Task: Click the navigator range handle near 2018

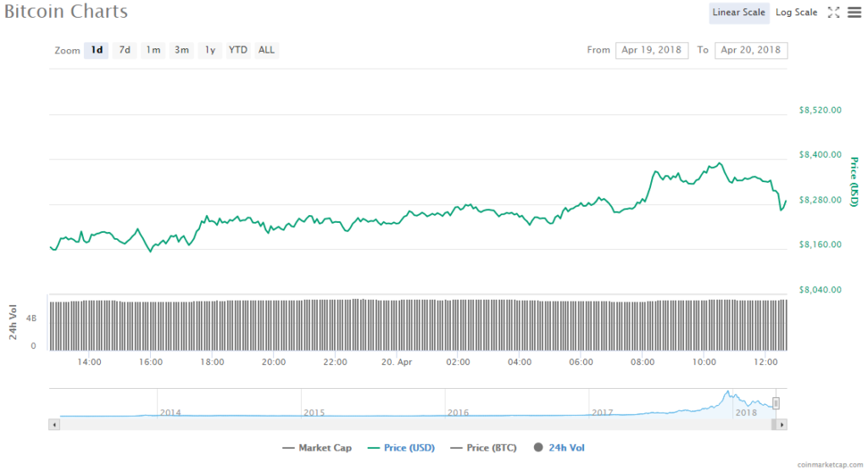Action: click(776, 403)
